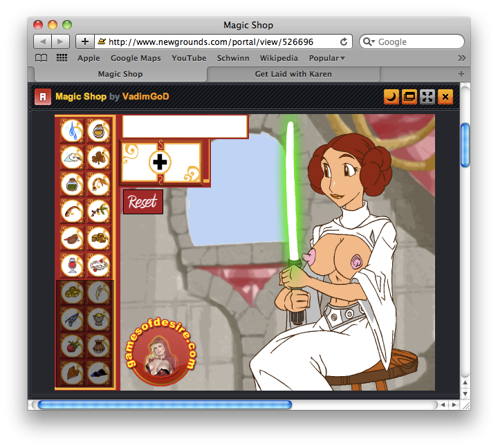This screenshot has width=498, height=448.
Task: Open the Google Maps bookmark
Action: tap(136, 58)
